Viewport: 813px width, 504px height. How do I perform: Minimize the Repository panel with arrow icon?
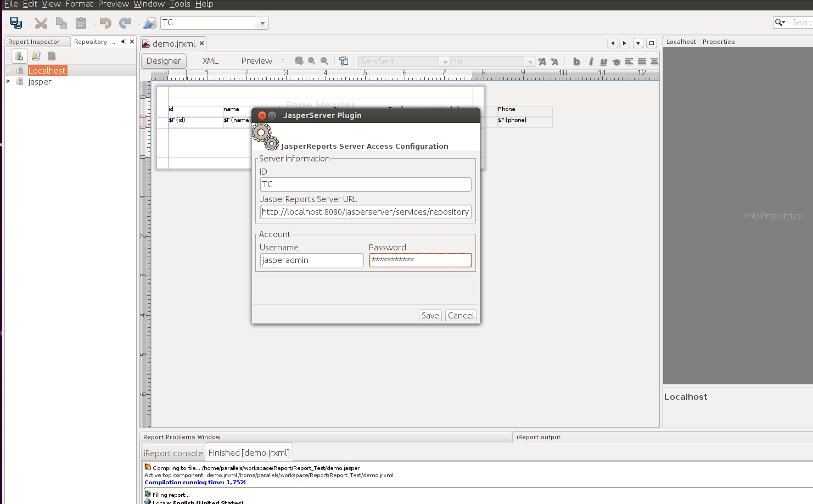(124, 41)
